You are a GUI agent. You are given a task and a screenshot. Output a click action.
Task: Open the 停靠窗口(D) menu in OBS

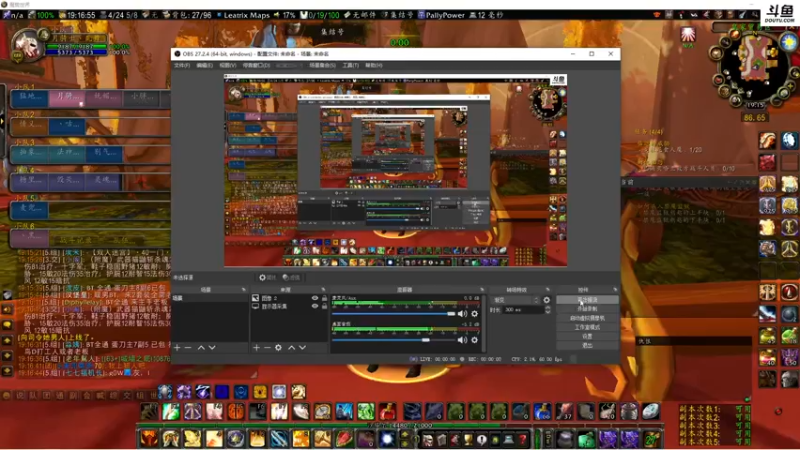(x=256, y=65)
